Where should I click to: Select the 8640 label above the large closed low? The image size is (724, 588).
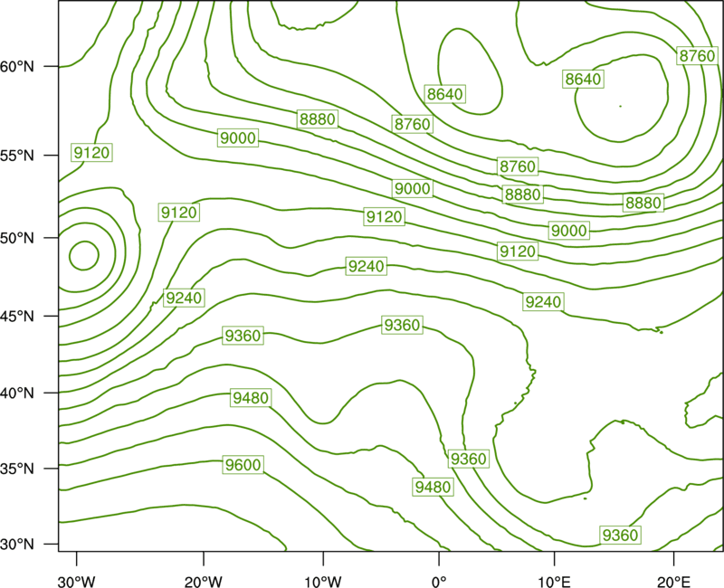583,79
